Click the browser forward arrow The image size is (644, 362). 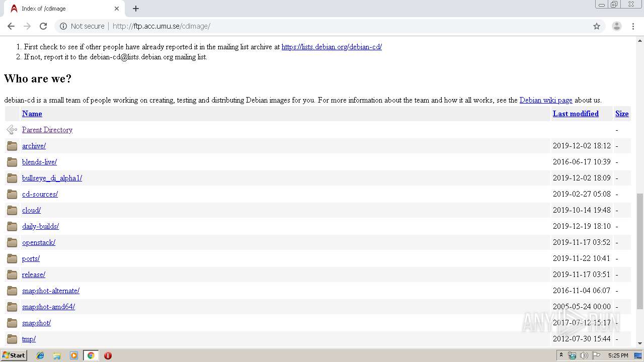tap(27, 26)
